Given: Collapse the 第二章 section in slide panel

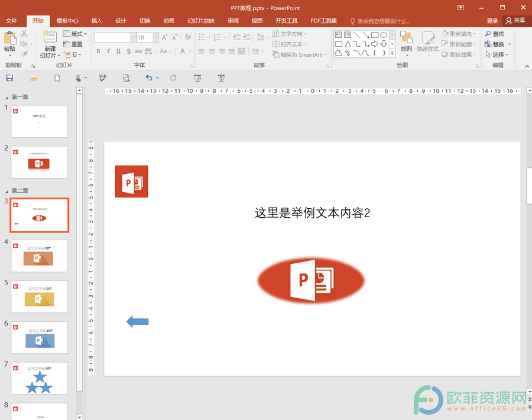Looking at the screenshot, I should point(7,191).
